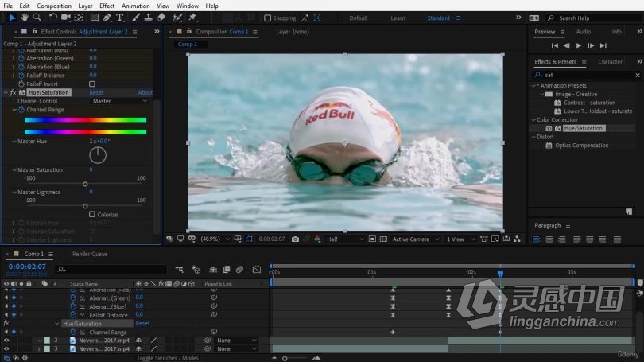Open the Channel Control Master dropdown
Image resolution: width=644 pixels, height=362 pixels.
(119, 101)
